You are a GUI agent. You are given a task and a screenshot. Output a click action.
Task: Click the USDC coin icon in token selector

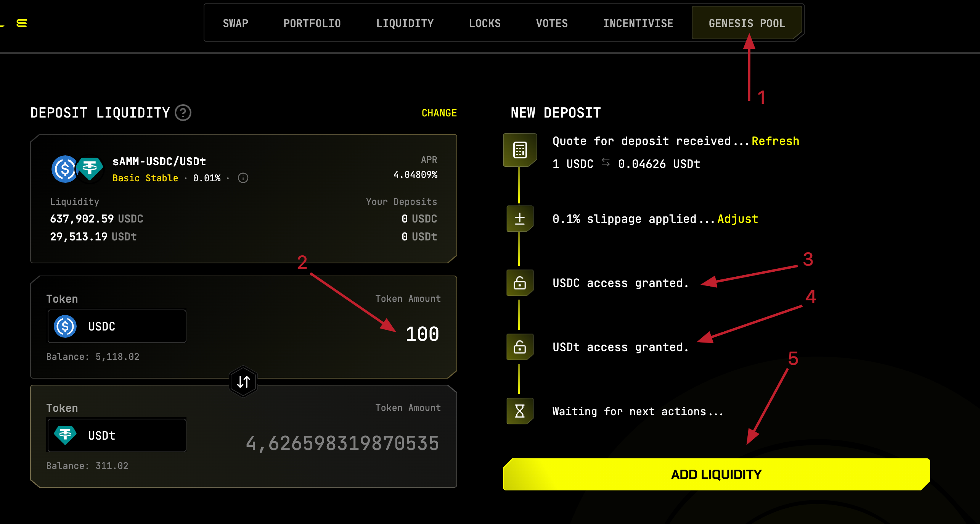click(x=65, y=326)
